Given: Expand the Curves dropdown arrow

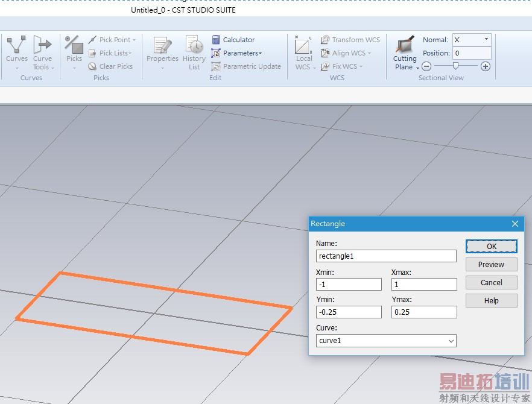Looking at the screenshot, I should click(x=17, y=68).
